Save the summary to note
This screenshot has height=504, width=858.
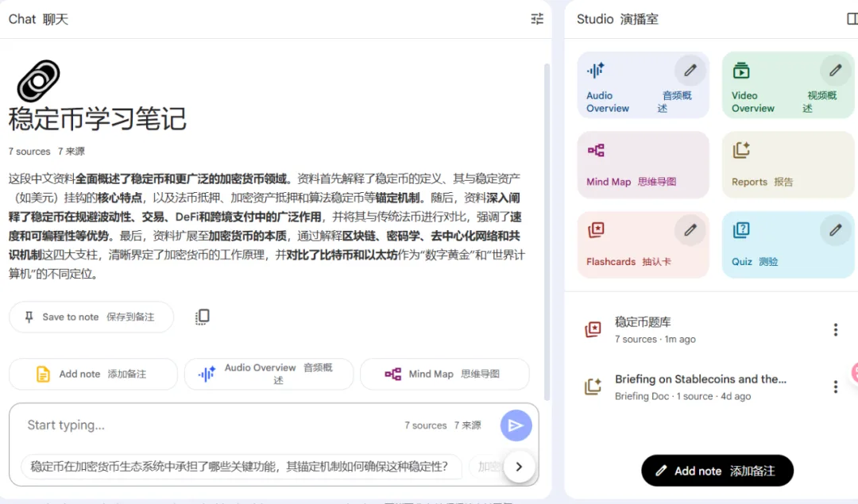[x=91, y=317]
